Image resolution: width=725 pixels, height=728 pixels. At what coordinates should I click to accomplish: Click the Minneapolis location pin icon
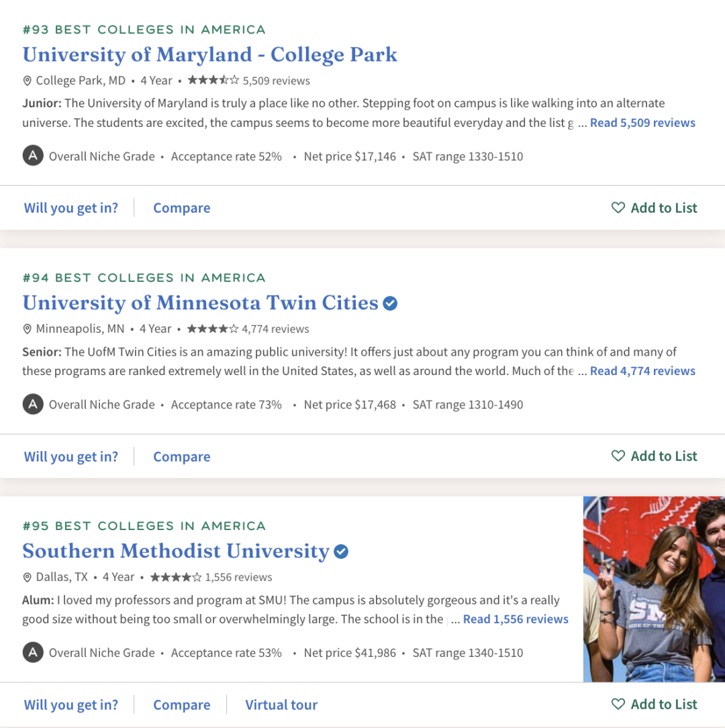click(x=28, y=329)
